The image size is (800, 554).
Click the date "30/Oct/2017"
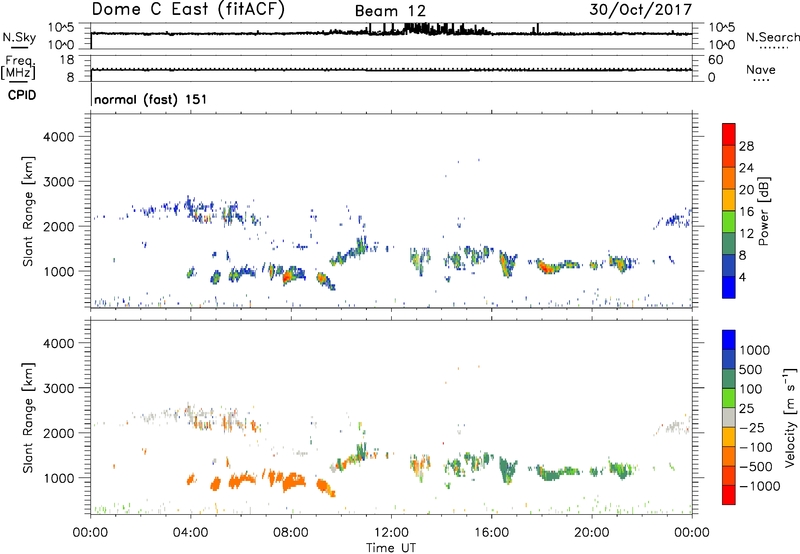click(x=640, y=10)
